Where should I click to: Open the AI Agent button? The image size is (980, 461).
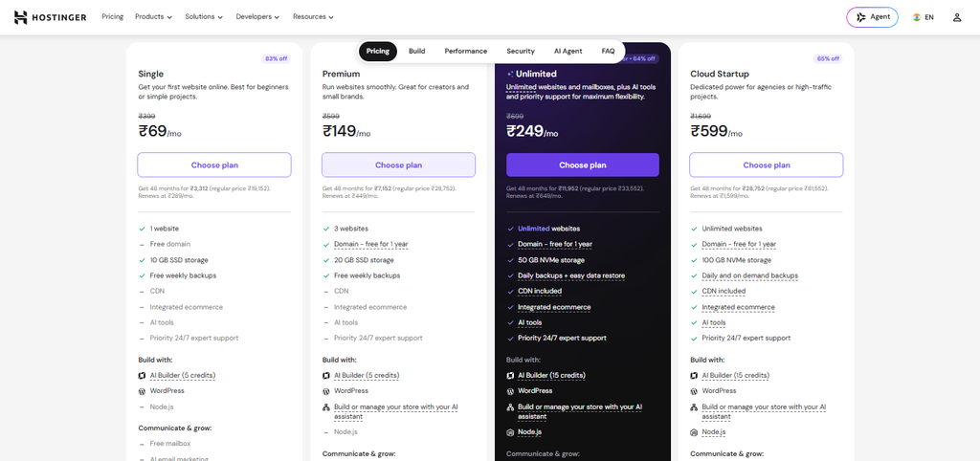(872, 17)
